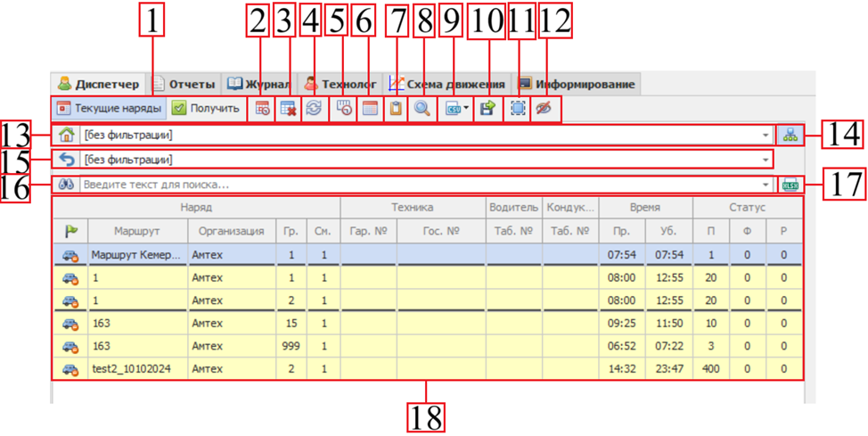Click the export arrow toolbar icon

coord(487,109)
